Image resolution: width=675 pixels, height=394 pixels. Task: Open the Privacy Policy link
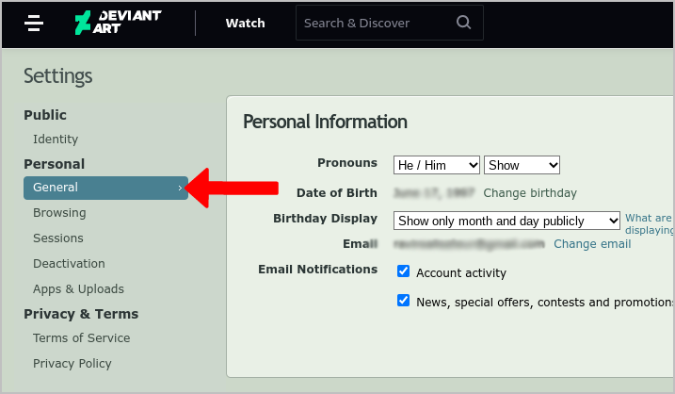pyautogui.click(x=72, y=363)
